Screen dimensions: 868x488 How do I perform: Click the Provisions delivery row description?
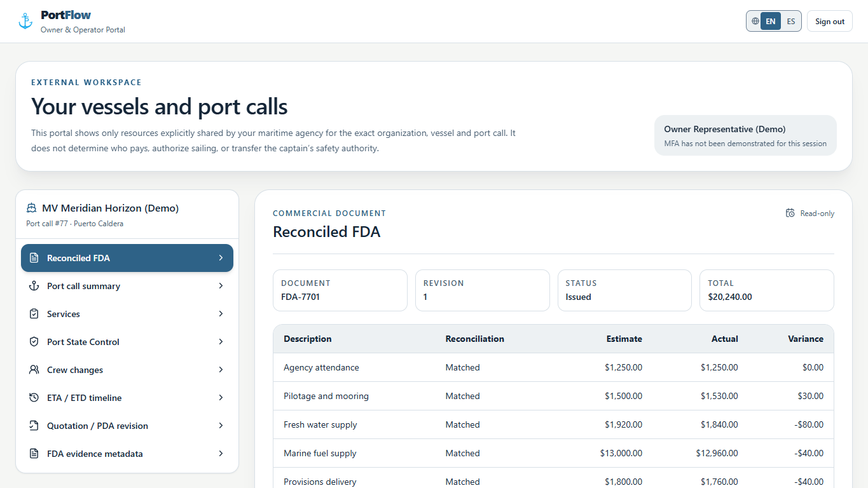point(320,482)
